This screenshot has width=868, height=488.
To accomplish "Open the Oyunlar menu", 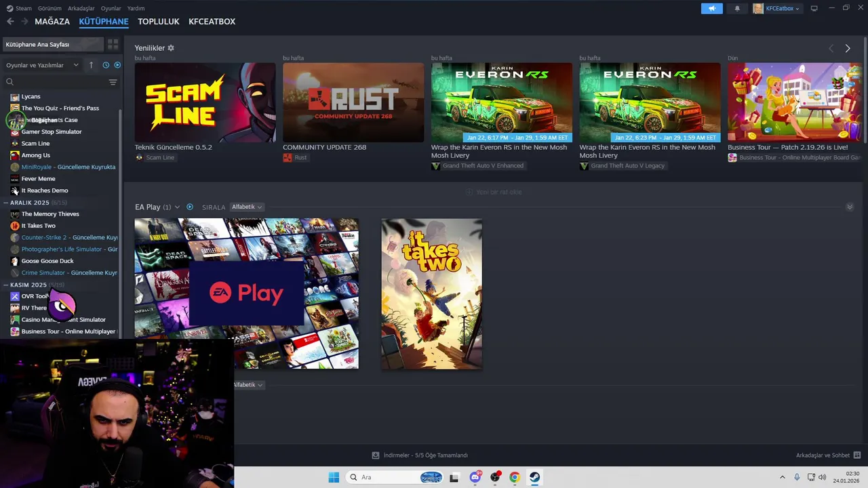I will coord(111,8).
